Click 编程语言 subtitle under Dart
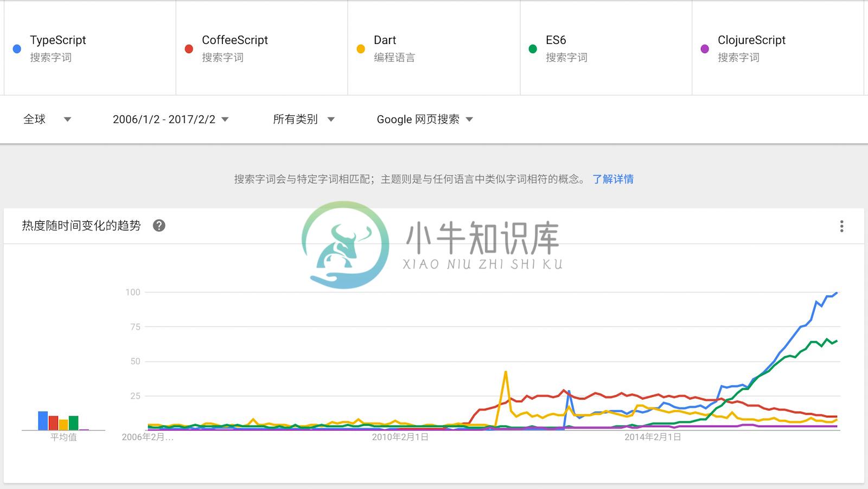This screenshot has width=868, height=489. (394, 57)
